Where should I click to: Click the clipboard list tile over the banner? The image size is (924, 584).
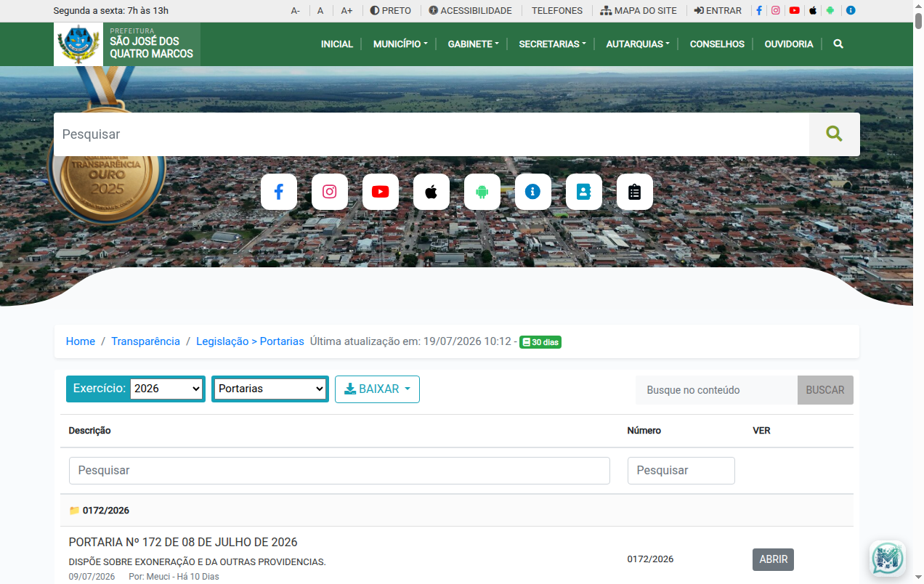pyautogui.click(x=635, y=192)
